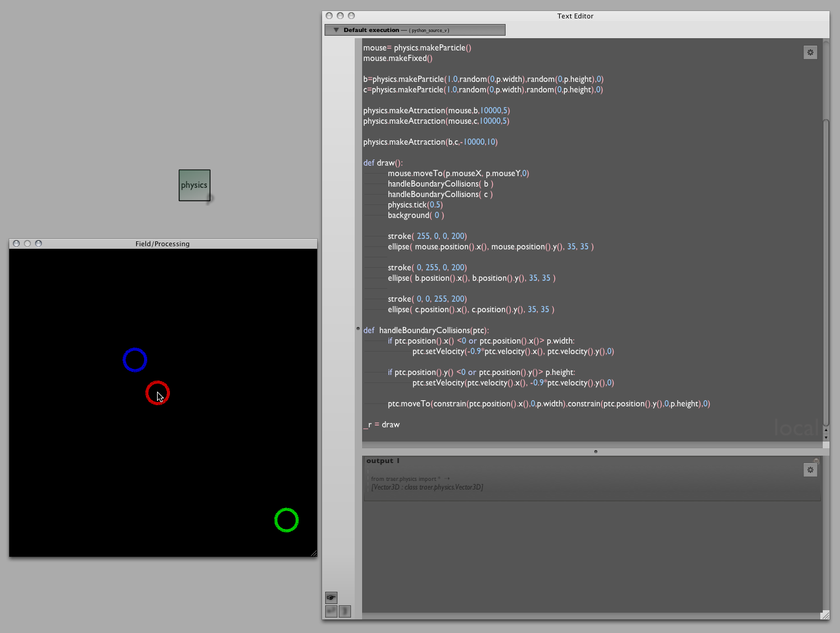
Task: Collapse the Default execution disclosure triangle
Action: point(336,30)
